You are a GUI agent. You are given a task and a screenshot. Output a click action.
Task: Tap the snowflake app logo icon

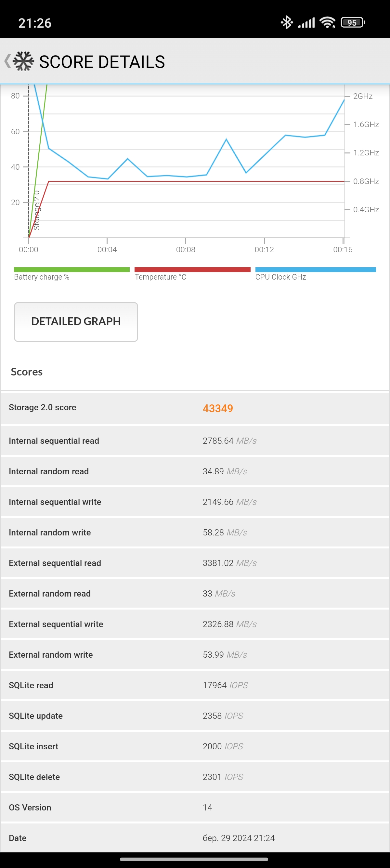pos(24,61)
